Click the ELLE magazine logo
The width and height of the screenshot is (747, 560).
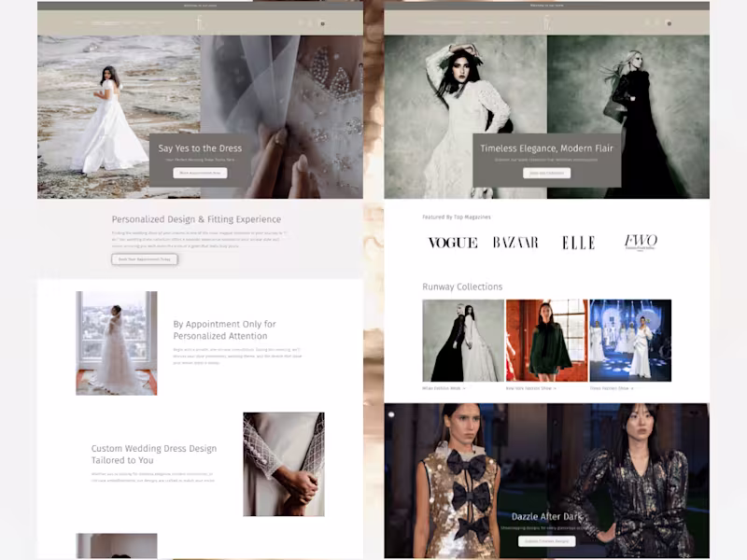[x=580, y=242]
